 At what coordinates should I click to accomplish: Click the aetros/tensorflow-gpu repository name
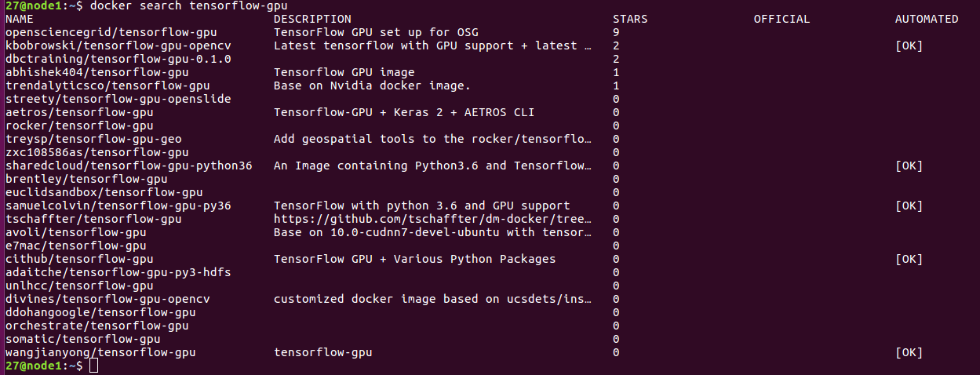click(78, 112)
